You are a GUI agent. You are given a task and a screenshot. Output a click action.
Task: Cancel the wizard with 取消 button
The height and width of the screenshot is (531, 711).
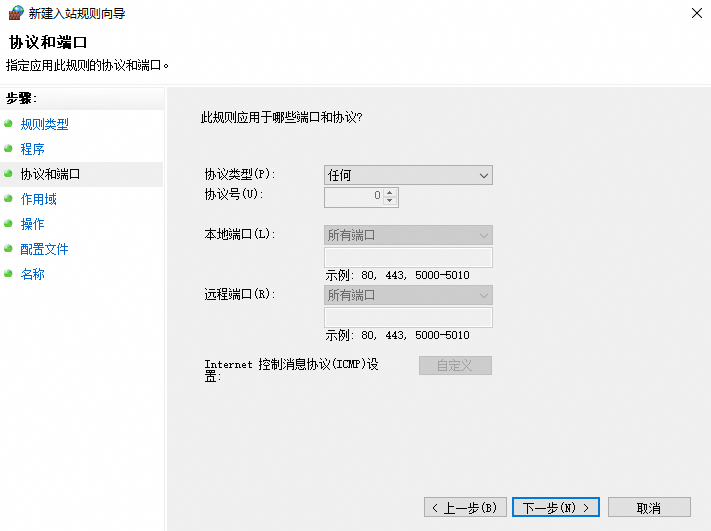[648, 507]
